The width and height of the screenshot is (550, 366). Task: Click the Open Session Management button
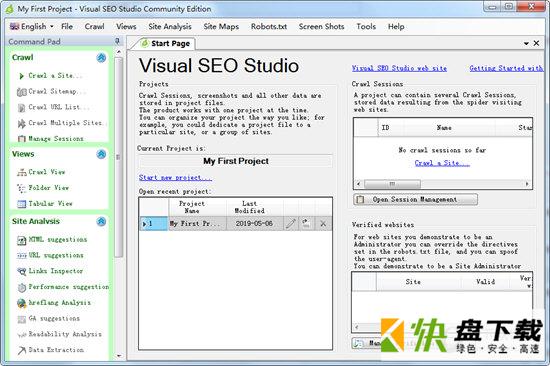point(415,200)
